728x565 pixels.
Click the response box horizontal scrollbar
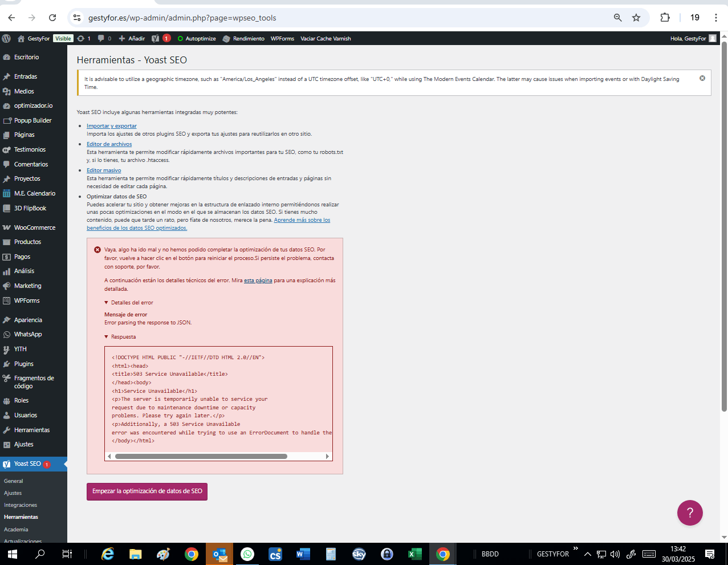pos(201,456)
